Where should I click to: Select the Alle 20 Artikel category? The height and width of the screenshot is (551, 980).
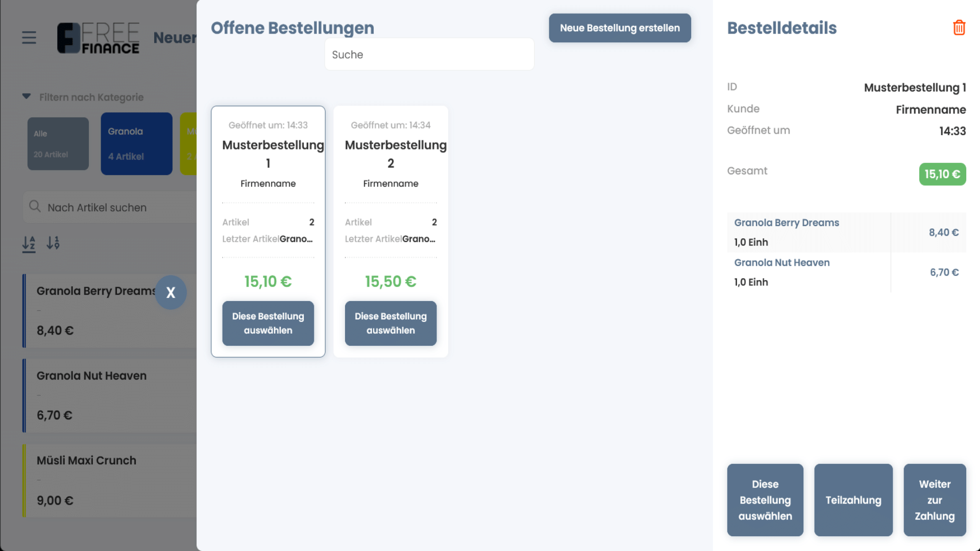click(58, 144)
